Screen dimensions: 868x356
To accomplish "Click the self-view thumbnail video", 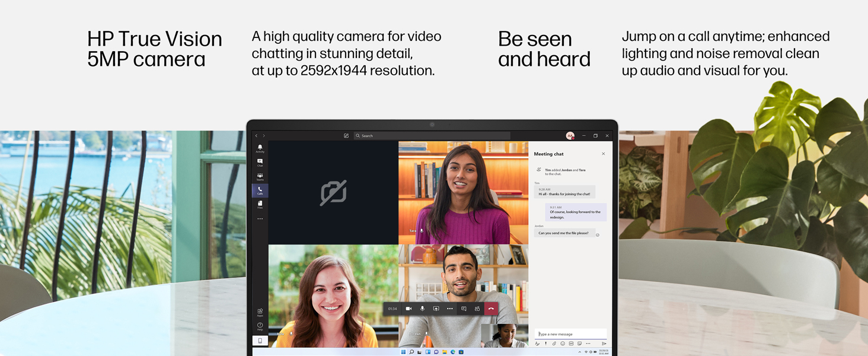I will [x=505, y=335].
